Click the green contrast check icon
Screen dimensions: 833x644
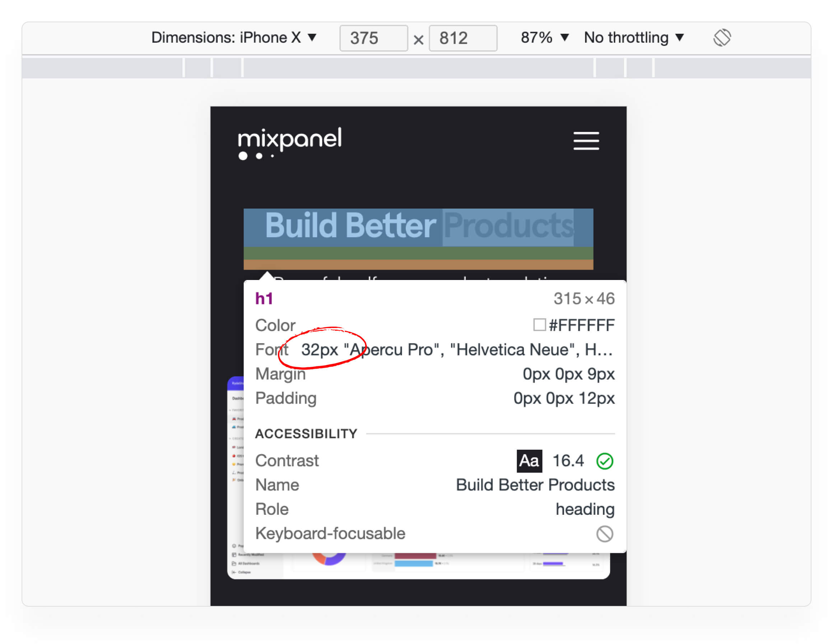tap(604, 461)
